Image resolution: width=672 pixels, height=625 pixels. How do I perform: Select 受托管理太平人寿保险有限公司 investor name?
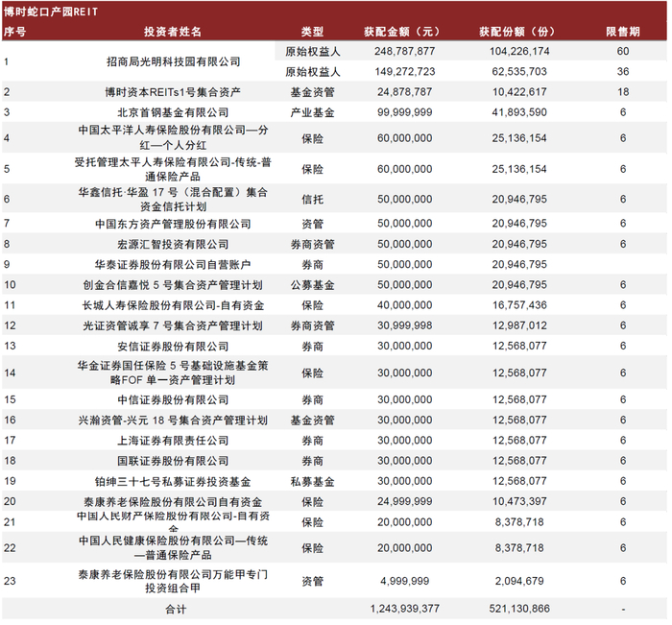pos(173,169)
